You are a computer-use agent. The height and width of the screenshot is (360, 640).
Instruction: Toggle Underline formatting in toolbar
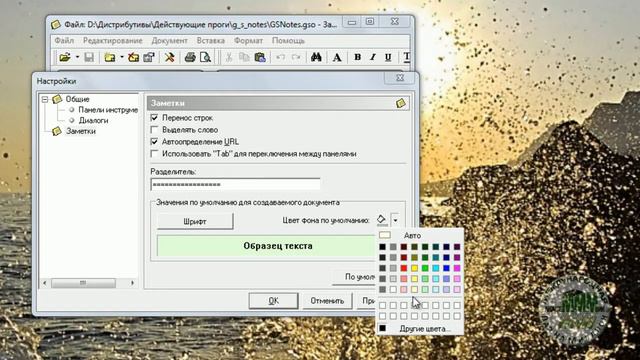click(388, 57)
